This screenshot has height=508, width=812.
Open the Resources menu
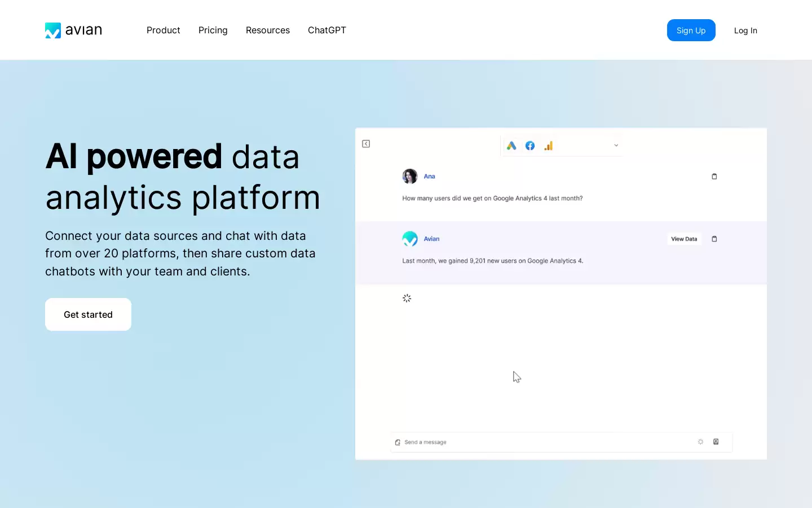pyautogui.click(x=268, y=30)
